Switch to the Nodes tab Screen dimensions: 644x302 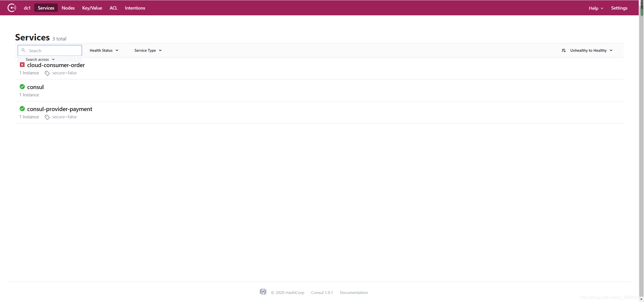coord(68,8)
